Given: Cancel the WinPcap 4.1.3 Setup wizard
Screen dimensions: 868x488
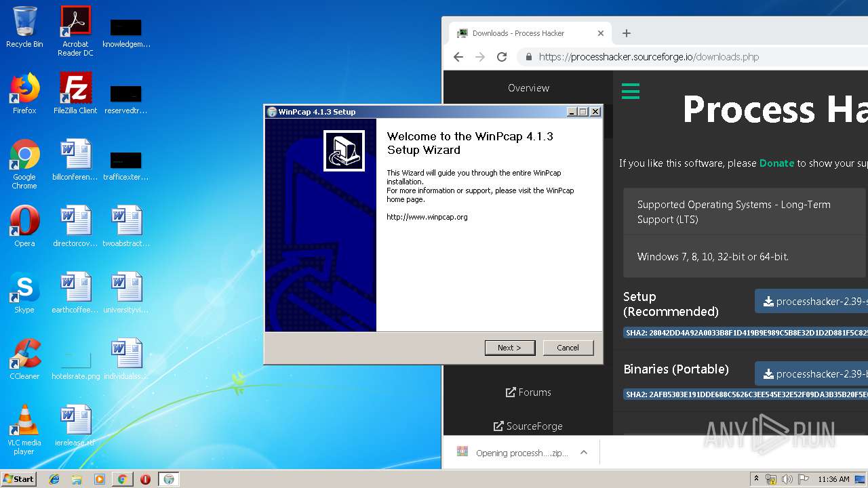Looking at the screenshot, I should point(568,348).
